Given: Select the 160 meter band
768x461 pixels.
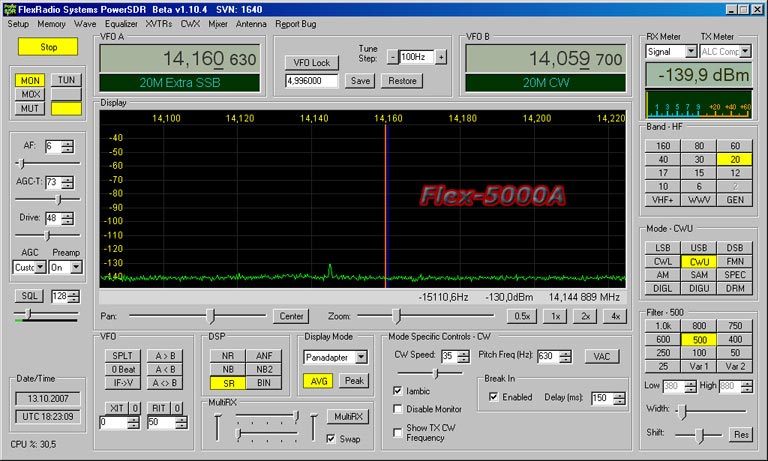Looking at the screenshot, I should tap(663, 146).
